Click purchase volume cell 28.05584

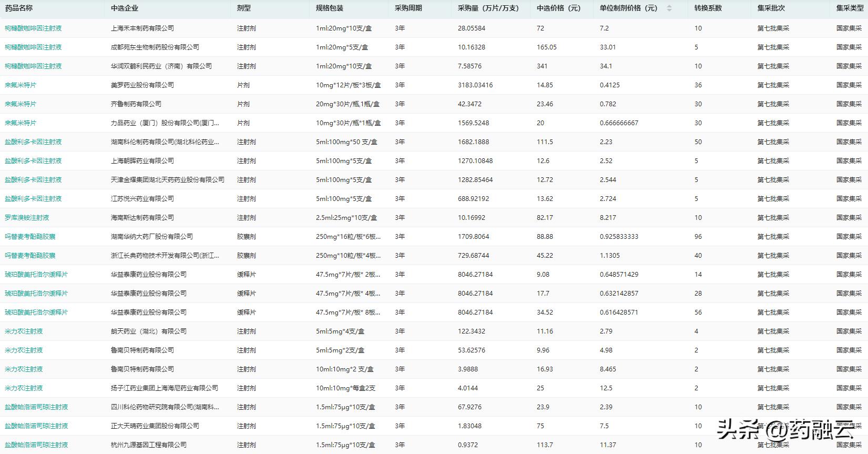[472, 28]
